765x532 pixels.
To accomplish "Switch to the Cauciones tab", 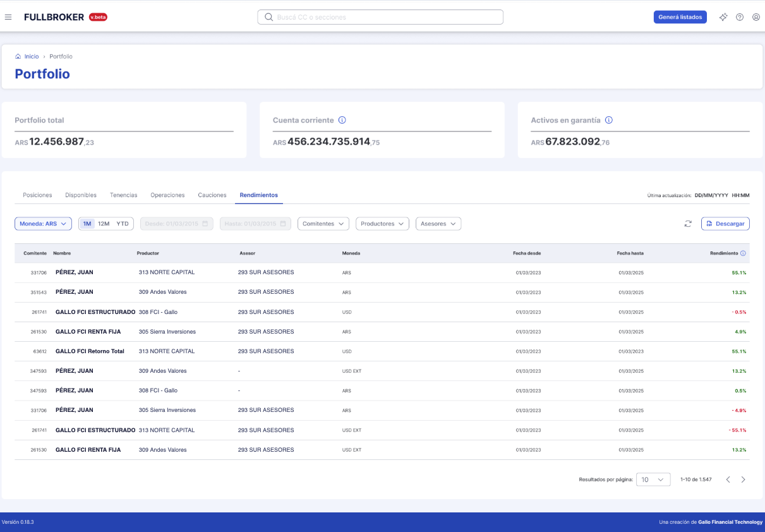I will (x=212, y=195).
